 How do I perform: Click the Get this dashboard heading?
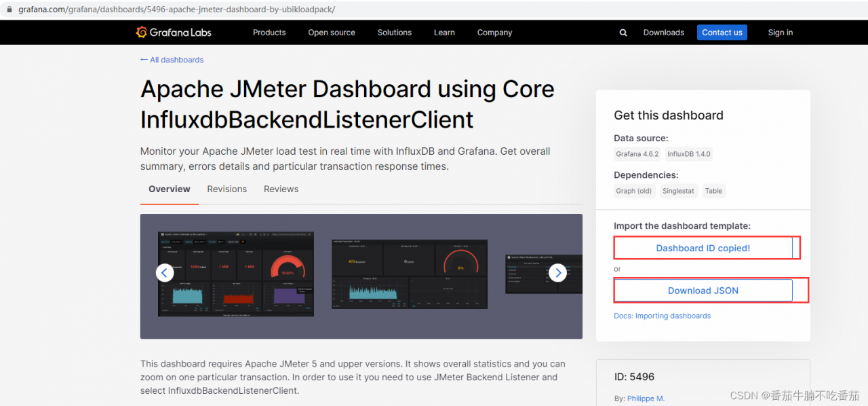point(669,115)
